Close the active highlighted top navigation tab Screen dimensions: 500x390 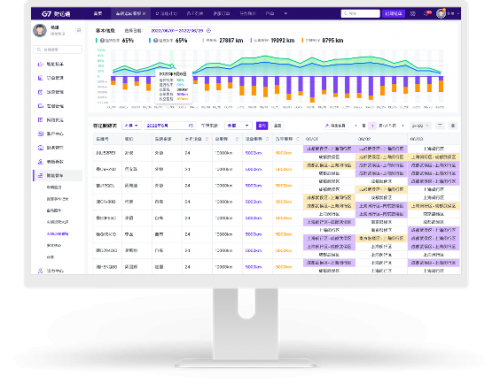[144, 14]
